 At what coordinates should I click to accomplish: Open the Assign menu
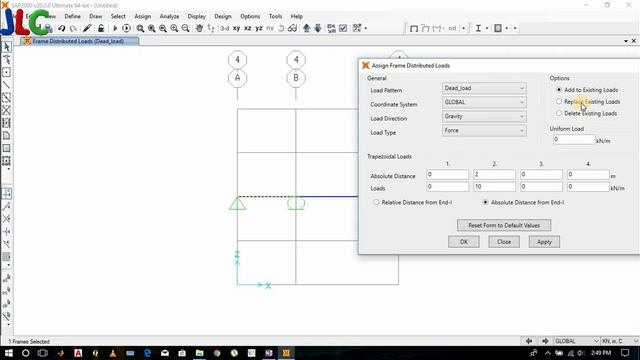tap(142, 16)
